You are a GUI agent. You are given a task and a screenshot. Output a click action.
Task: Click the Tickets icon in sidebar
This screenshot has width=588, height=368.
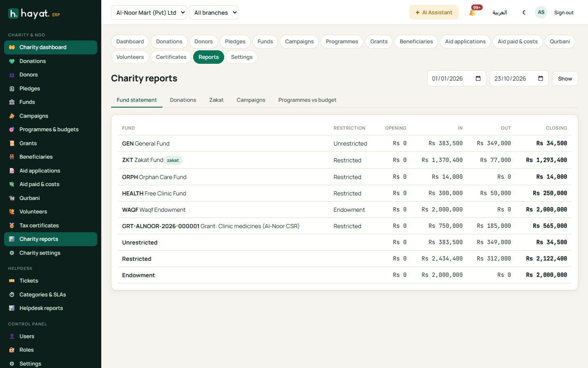point(12,281)
